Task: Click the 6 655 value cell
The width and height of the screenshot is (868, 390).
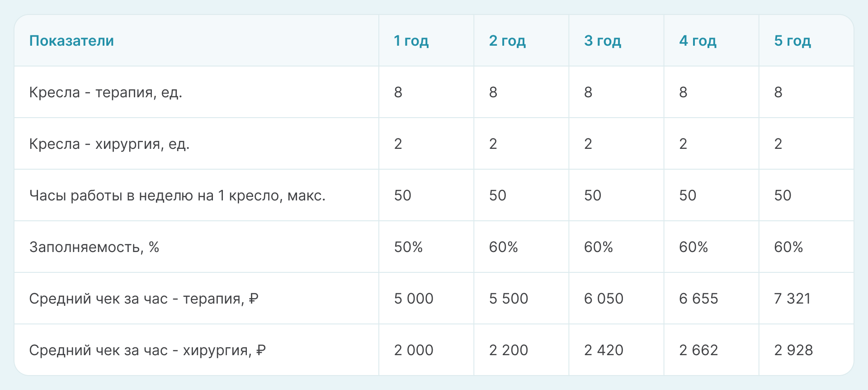Action: click(698, 299)
